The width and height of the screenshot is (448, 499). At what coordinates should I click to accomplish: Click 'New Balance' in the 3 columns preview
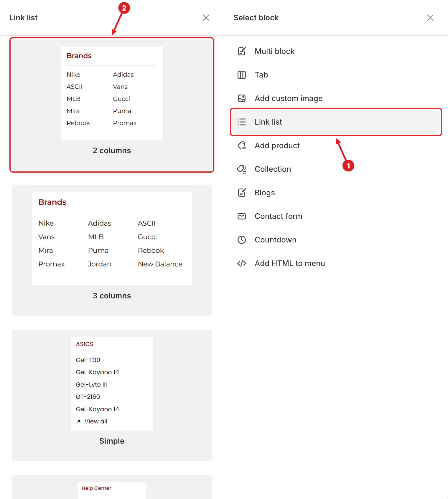[x=160, y=264]
